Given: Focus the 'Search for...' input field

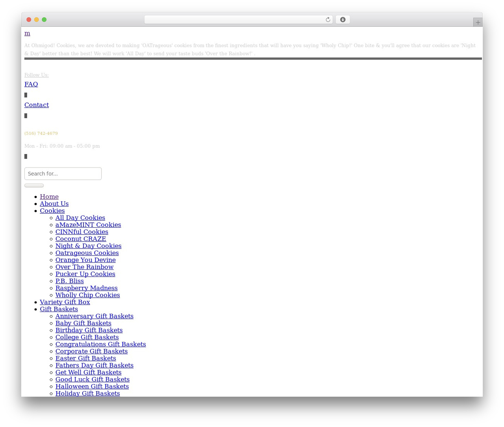Looking at the screenshot, I should tap(63, 174).
